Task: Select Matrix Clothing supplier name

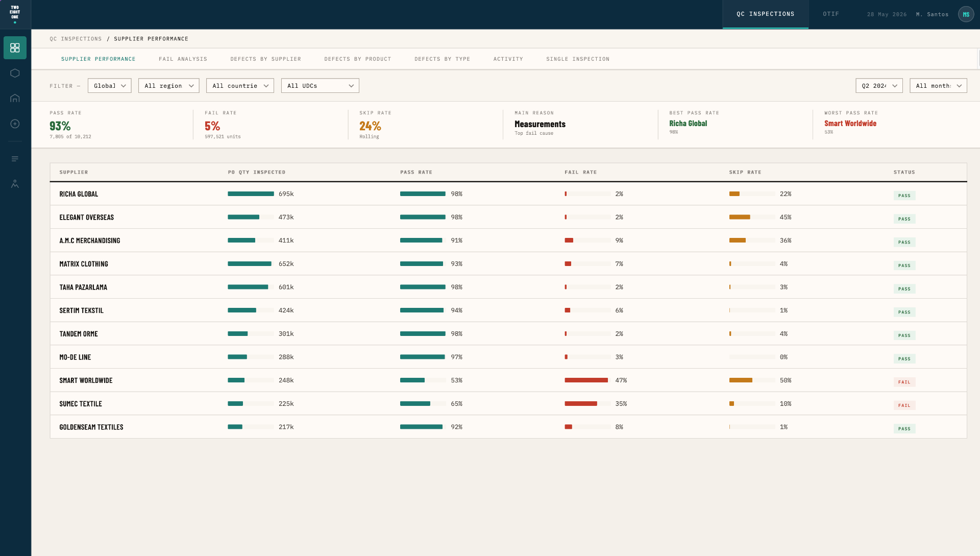Action: point(84,264)
